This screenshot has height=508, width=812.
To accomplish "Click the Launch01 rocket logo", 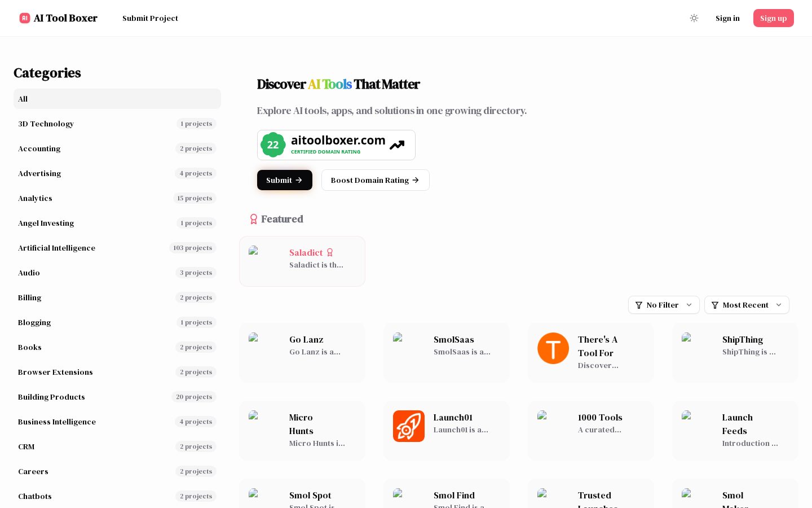I will click(409, 426).
